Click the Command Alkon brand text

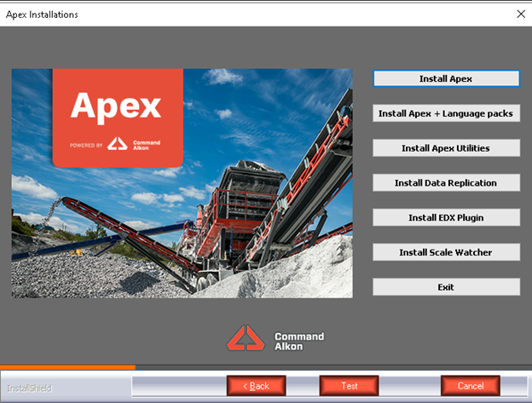pos(299,342)
